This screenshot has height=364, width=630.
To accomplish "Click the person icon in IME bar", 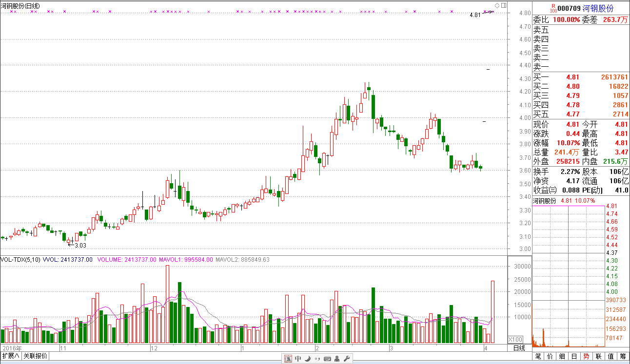I will pos(337,359).
